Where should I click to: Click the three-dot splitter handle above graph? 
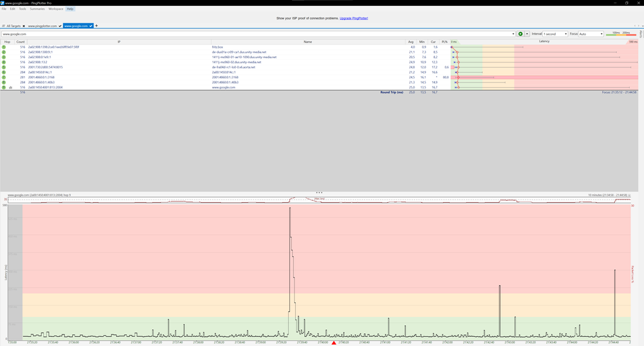(x=319, y=192)
